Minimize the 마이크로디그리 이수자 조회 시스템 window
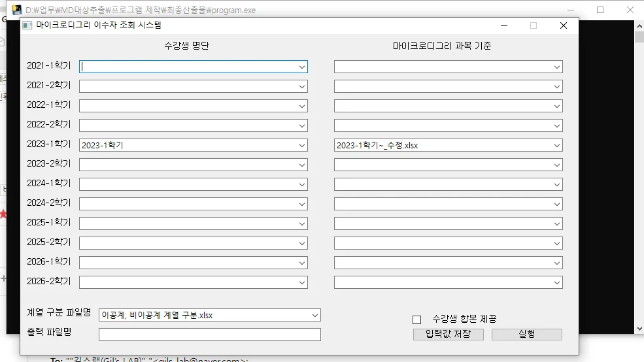 coord(504,25)
